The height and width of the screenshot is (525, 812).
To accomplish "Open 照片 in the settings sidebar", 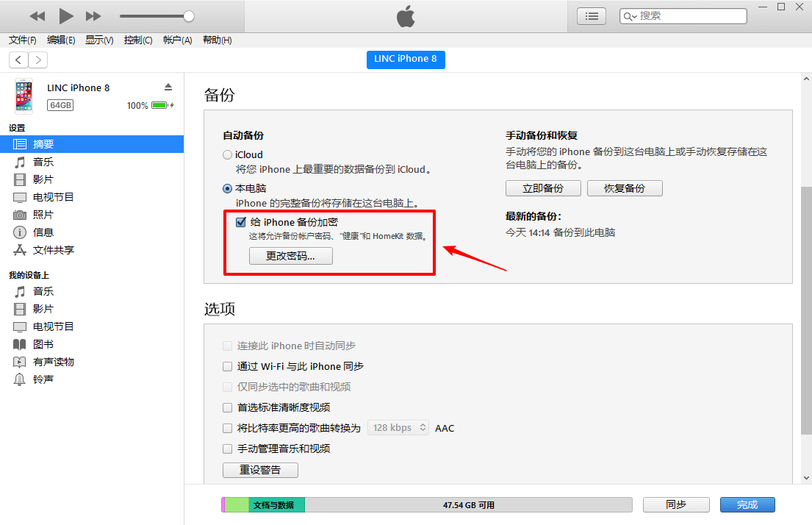I will pyautogui.click(x=43, y=215).
